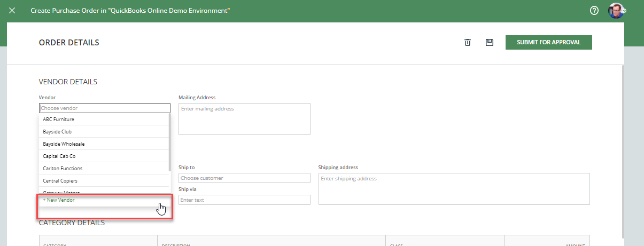Delete the order with trash icon

point(468,43)
